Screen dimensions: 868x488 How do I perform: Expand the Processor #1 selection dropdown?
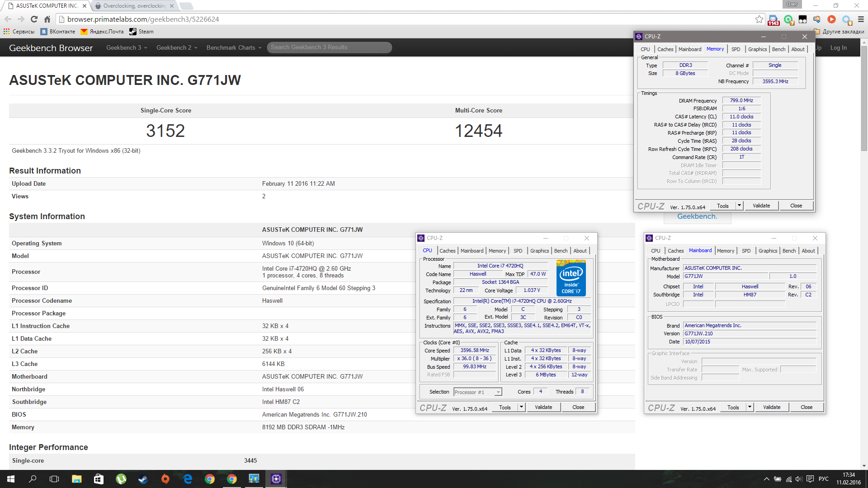point(478,392)
